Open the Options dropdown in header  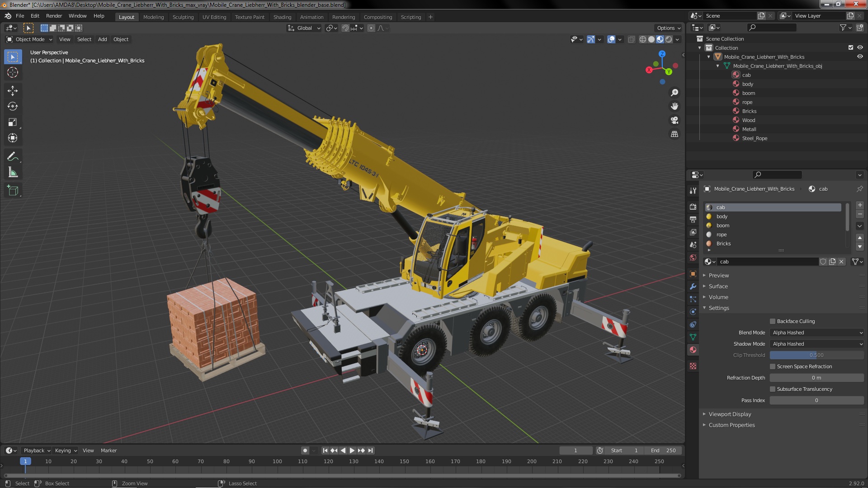pyautogui.click(x=668, y=28)
